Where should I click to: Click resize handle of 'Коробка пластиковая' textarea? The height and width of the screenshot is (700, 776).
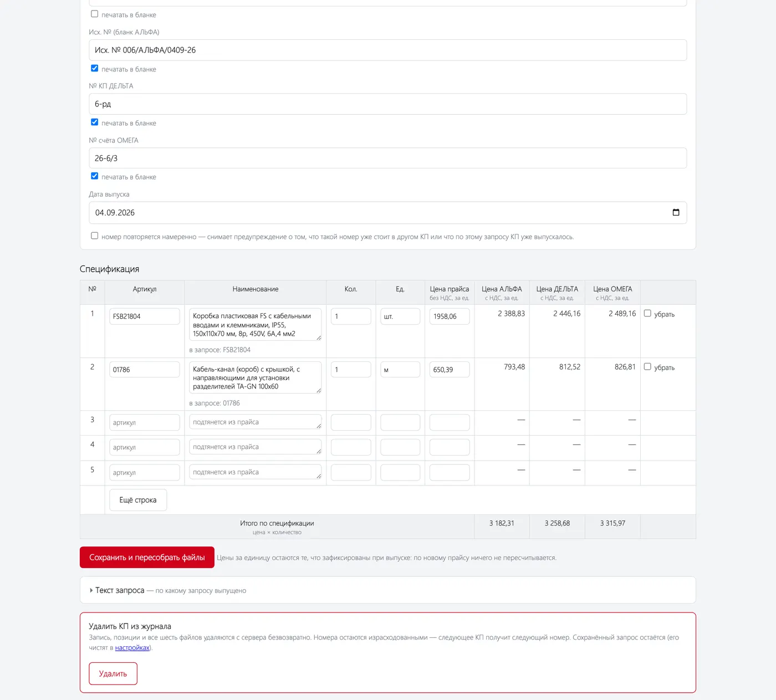[x=319, y=338]
